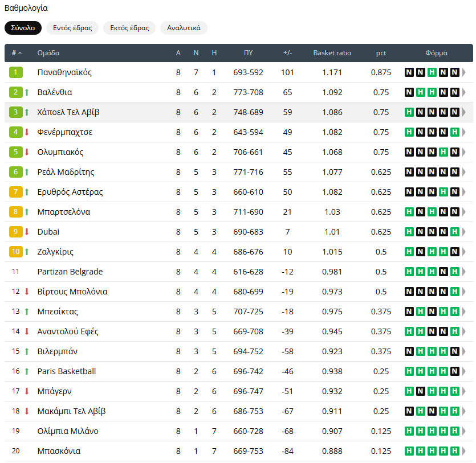Viewport: 476px width, 463px height.
Task: Click the black N form badge for Μπάγερν
Action: [421, 391]
